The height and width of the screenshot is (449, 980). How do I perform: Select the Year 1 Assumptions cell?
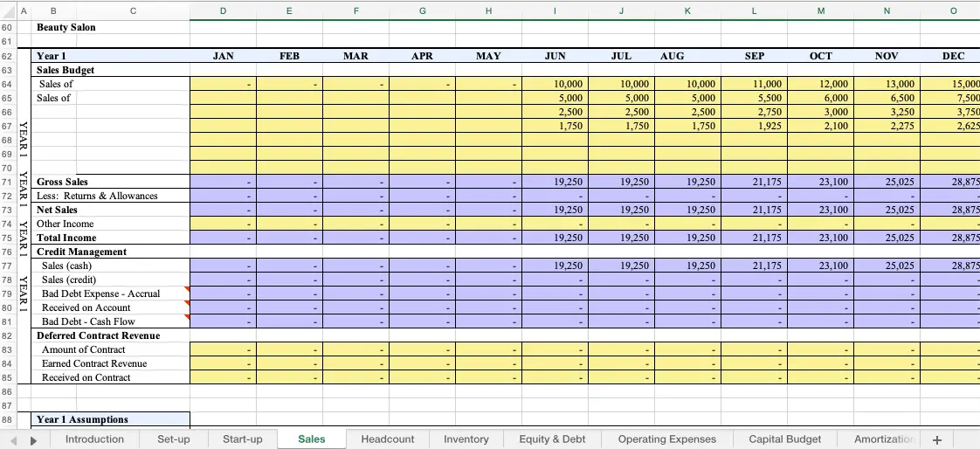(112, 419)
